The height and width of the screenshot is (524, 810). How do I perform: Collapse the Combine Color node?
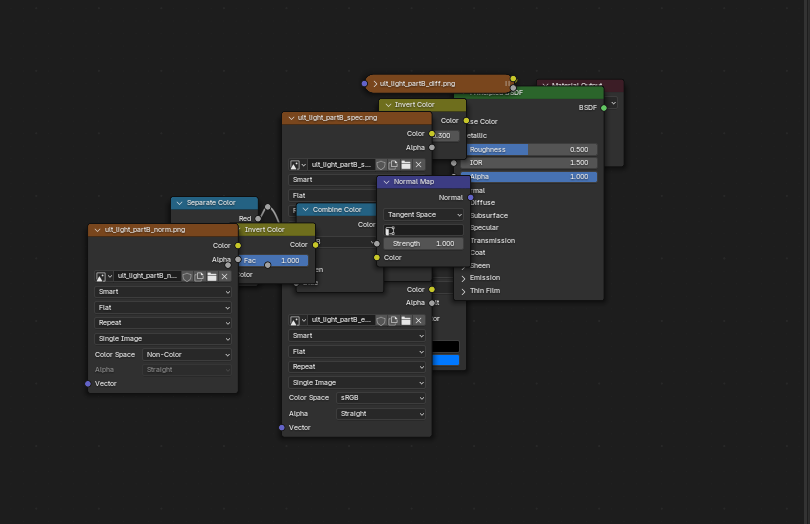tap(306, 210)
